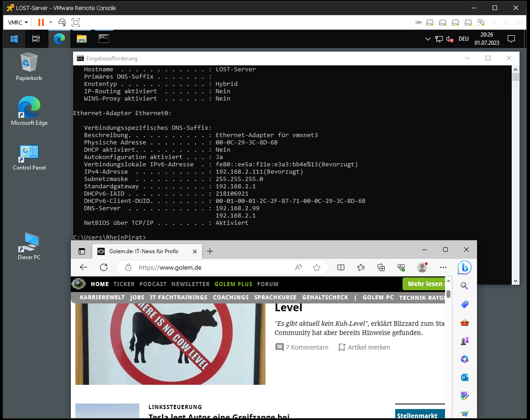
Task: Open Task View in the taskbar
Action: pos(36,39)
